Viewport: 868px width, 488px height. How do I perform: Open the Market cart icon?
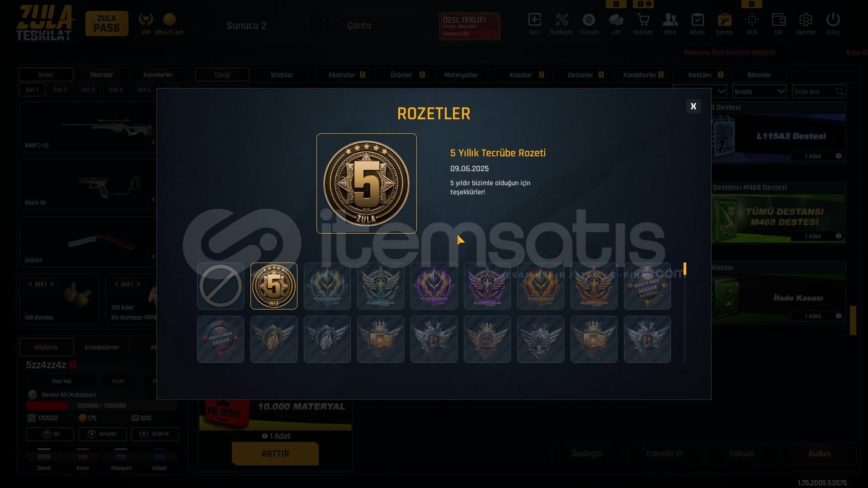(x=643, y=24)
